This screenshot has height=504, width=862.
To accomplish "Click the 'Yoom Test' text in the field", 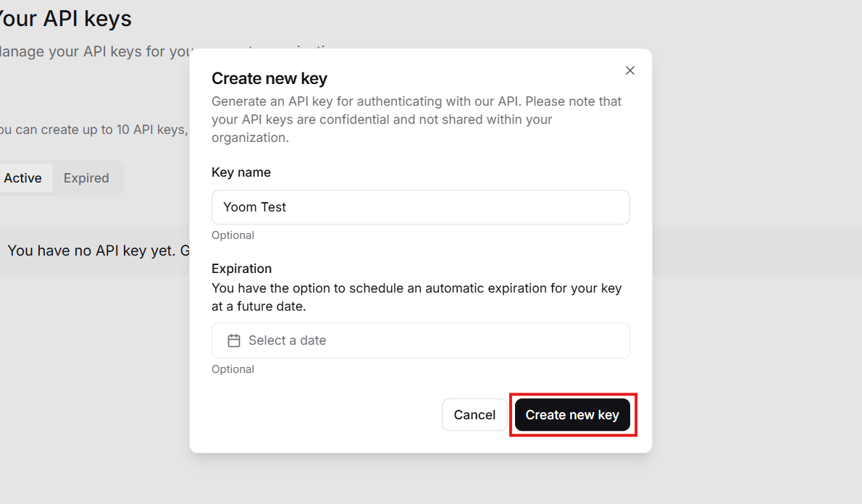I will 255,207.
